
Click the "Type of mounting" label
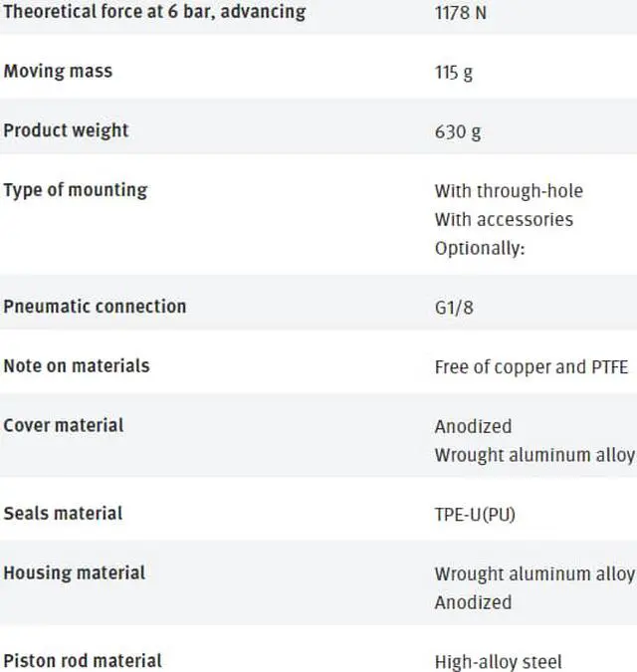coord(76,190)
